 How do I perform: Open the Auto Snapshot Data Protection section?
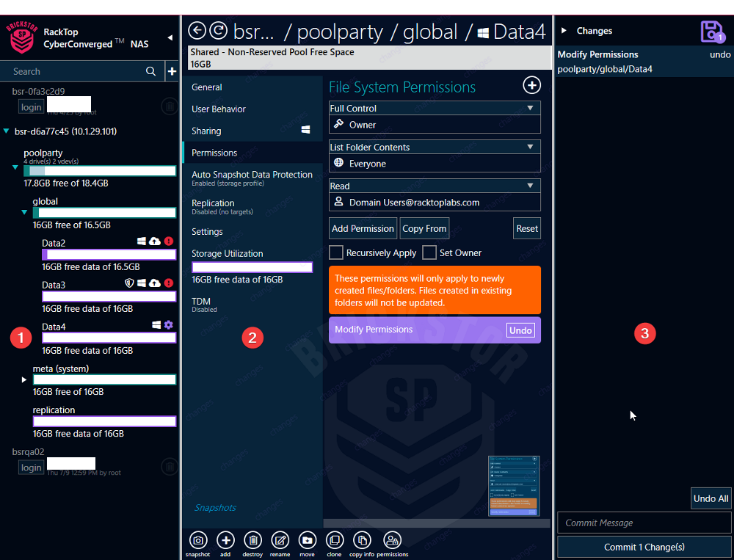(252, 175)
